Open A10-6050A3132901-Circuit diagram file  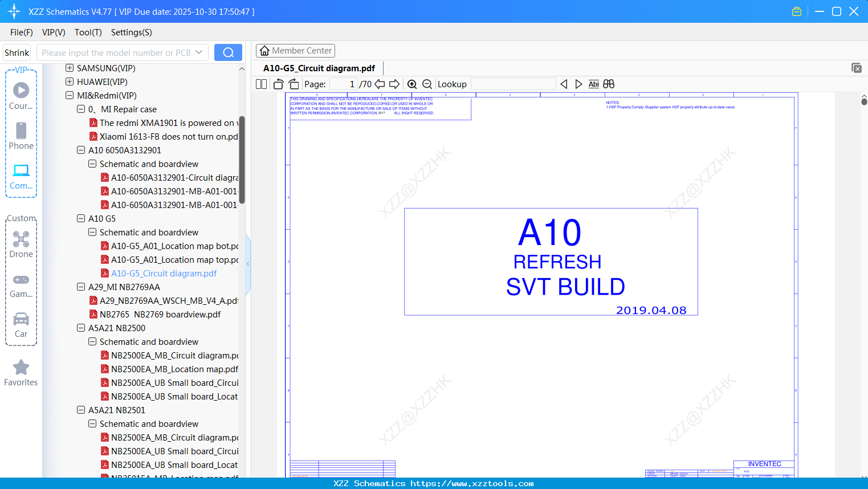(174, 178)
